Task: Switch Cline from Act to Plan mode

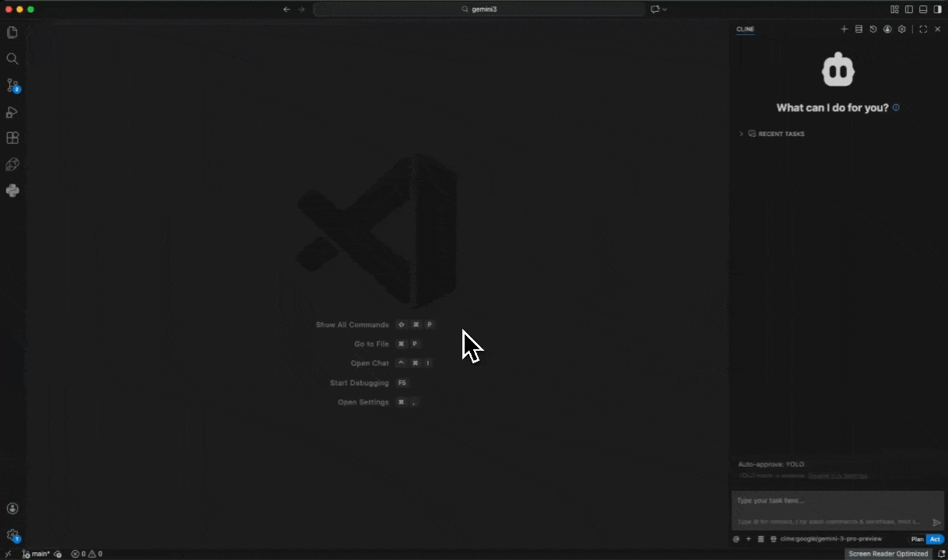Action: click(917, 538)
